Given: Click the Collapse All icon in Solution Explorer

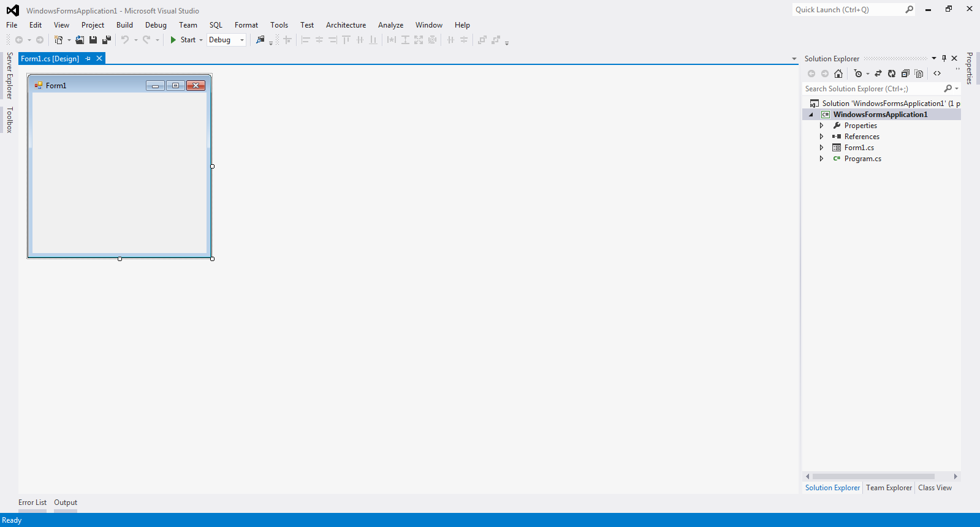Looking at the screenshot, I should point(905,74).
